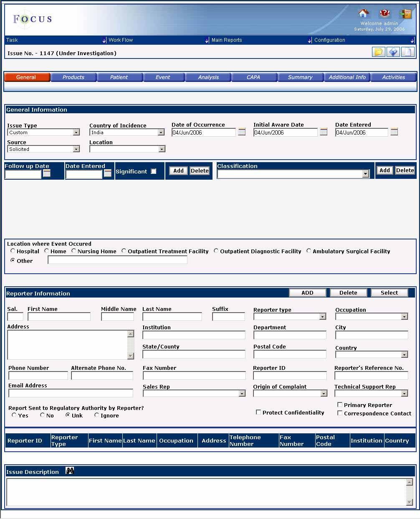Go to the home page icon
420x519 pixels.
click(x=364, y=13)
